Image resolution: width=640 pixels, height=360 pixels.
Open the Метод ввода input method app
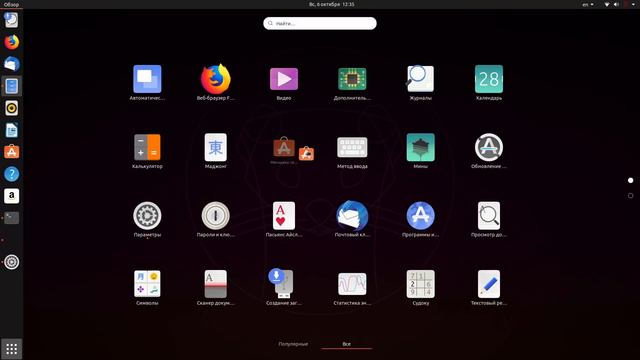[352, 147]
